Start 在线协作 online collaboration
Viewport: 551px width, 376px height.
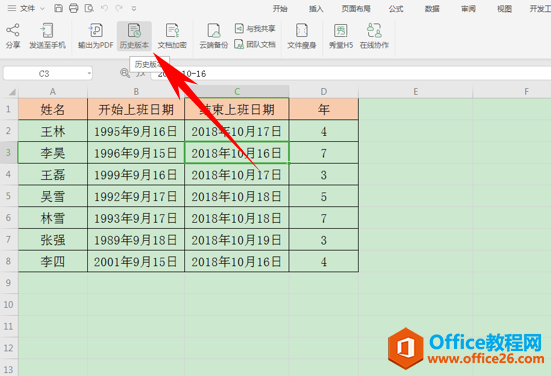click(x=374, y=36)
